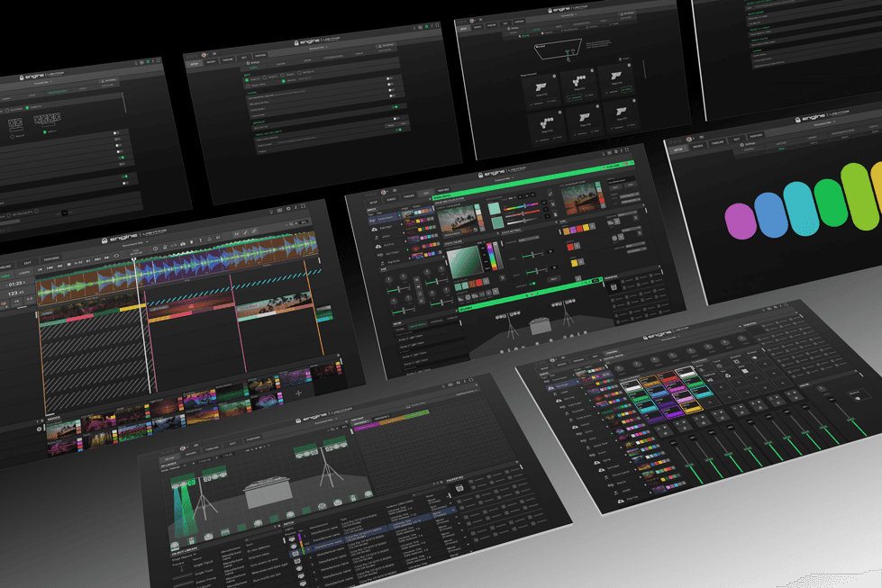
Task: Select the magenta swatch in the edit window palette row
Action: coord(573,230)
